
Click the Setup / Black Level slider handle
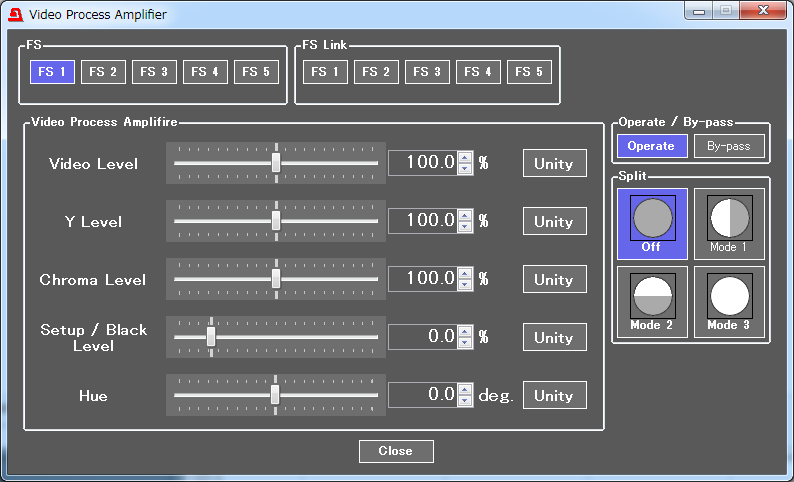[211, 337]
